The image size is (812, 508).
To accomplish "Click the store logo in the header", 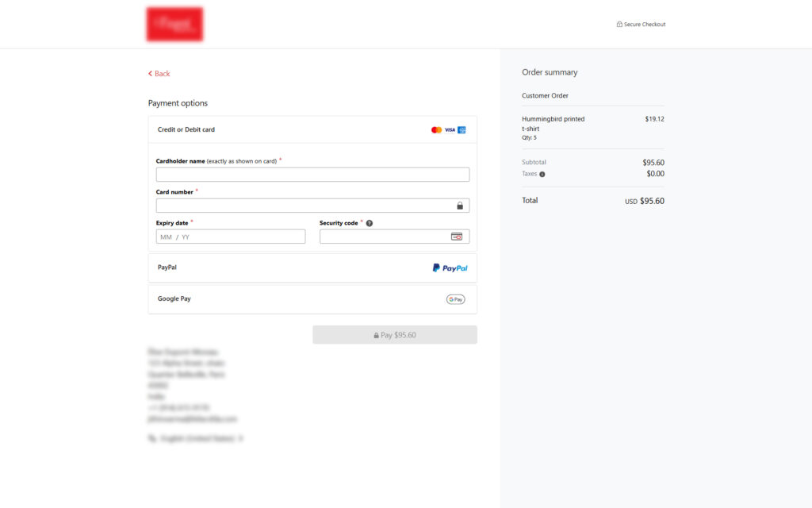I will click(x=174, y=24).
